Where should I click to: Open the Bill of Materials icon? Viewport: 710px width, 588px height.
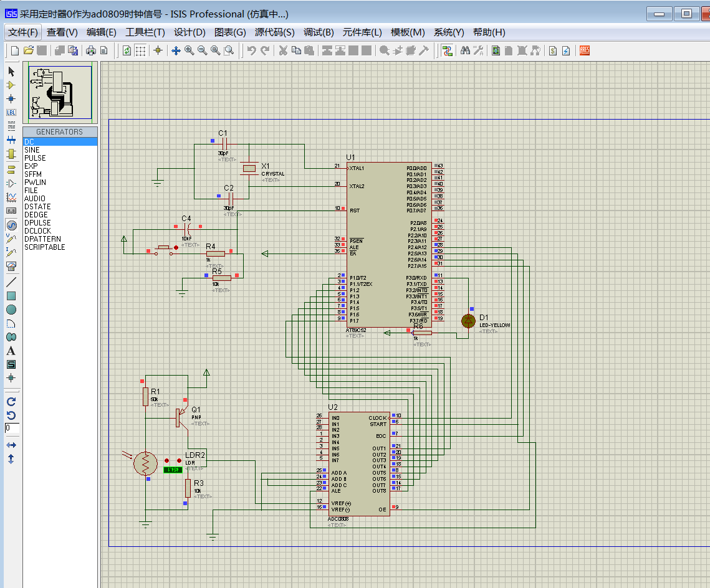[x=553, y=50]
